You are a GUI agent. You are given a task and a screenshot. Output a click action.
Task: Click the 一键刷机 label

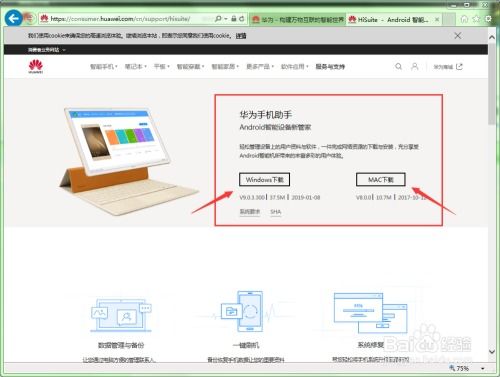[246, 345]
